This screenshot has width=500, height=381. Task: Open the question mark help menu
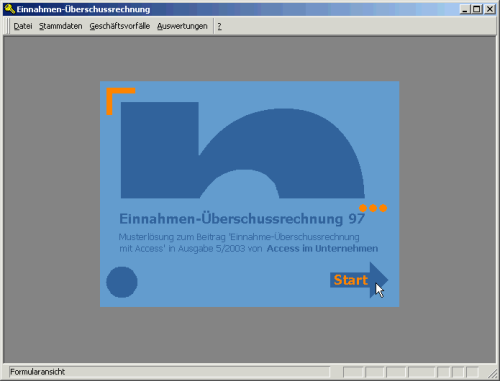click(x=219, y=26)
